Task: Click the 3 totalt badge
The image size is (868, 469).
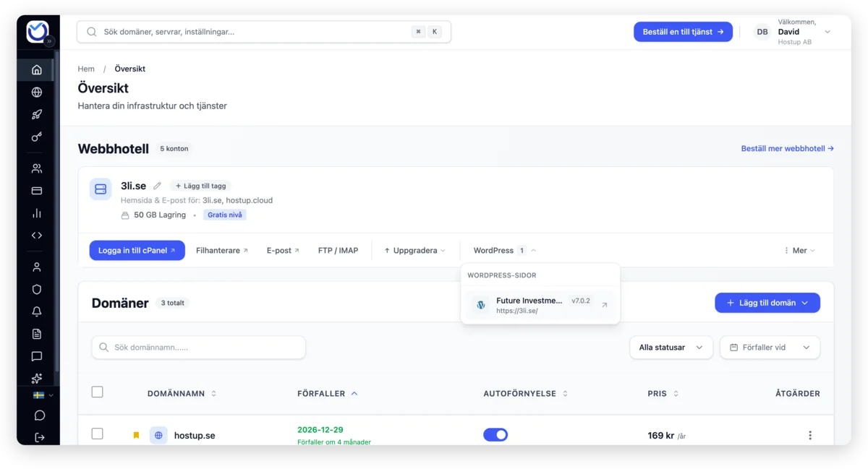Action: pyautogui.click(x=172, y=303)
